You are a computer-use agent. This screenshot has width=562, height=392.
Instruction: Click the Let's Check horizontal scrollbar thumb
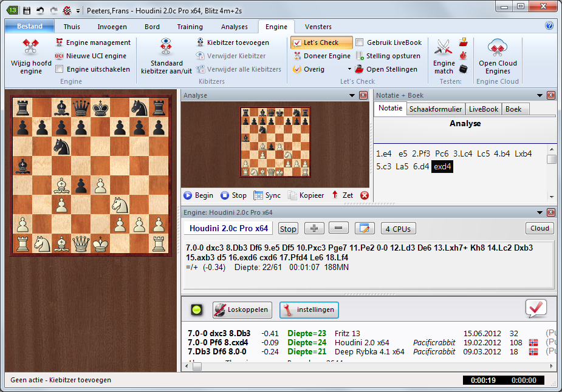click(x=197, y=367)
